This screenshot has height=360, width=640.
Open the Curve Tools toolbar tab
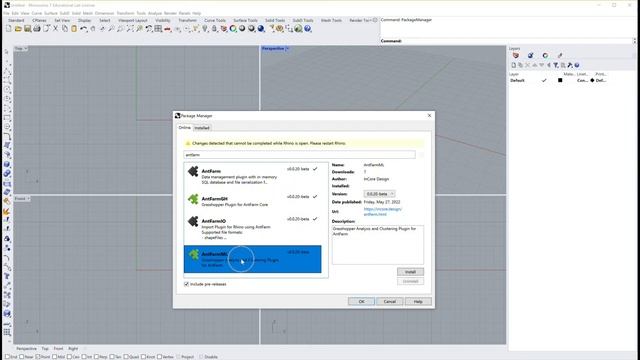pyautogui.click(x=215, y=20)
